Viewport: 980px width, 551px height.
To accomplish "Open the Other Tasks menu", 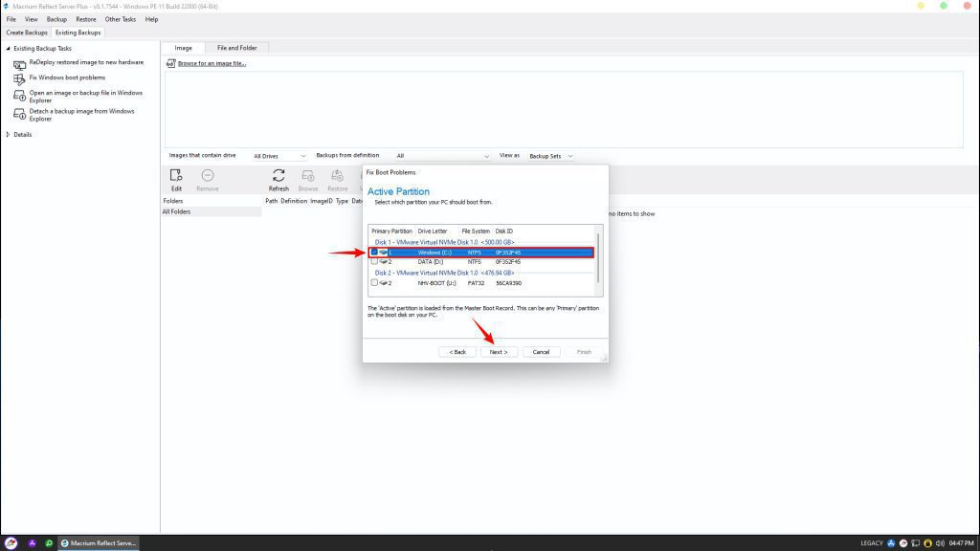I will [120, 19].
